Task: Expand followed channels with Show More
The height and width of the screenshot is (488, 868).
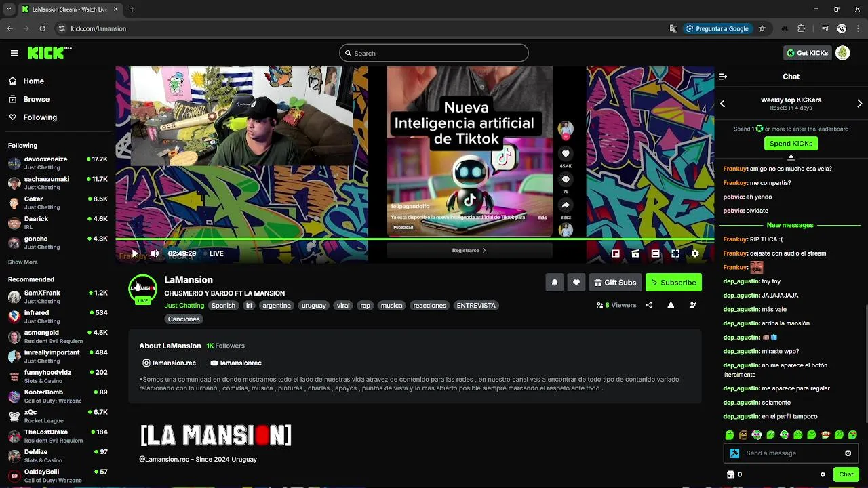Action: tap(23, 262)
